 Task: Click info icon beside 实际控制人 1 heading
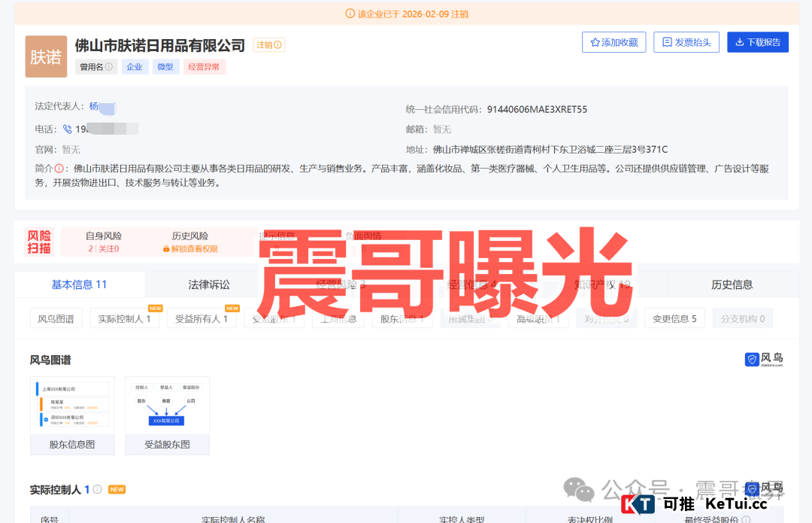[x=97, y=489]
